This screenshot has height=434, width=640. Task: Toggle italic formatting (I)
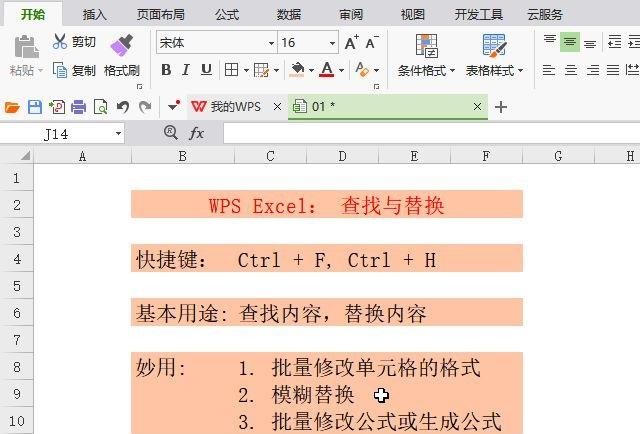click(x=186, y=70)
